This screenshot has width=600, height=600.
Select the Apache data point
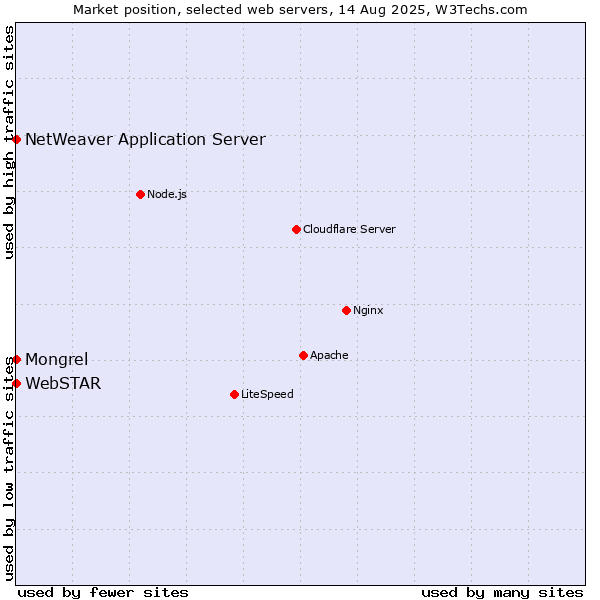(x=303, y=355)
